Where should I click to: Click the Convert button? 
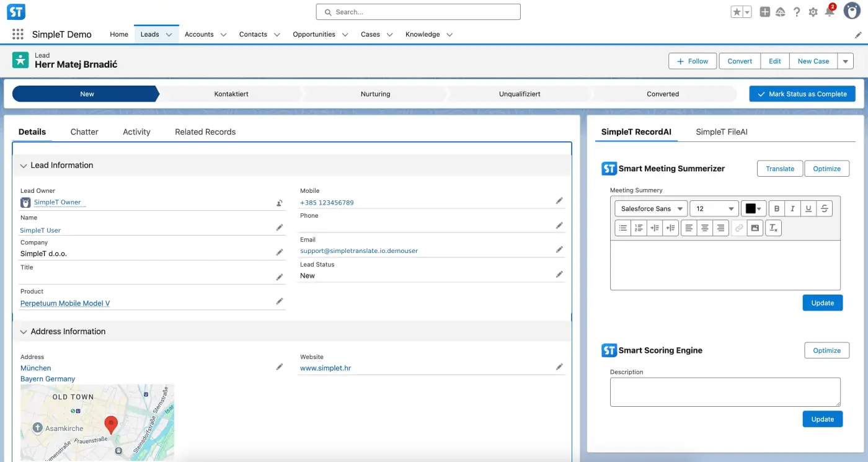point(740,61)
